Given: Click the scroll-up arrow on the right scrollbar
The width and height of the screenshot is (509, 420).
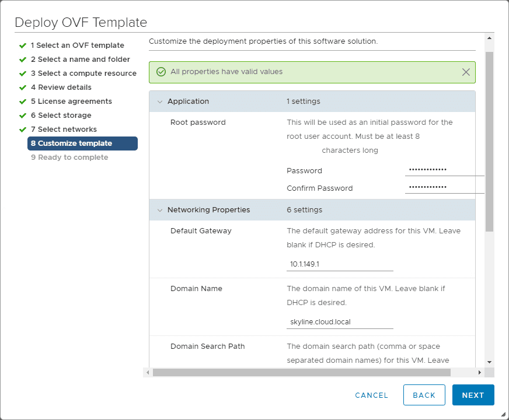Looking at the screenshot, I should click(489, 38).
